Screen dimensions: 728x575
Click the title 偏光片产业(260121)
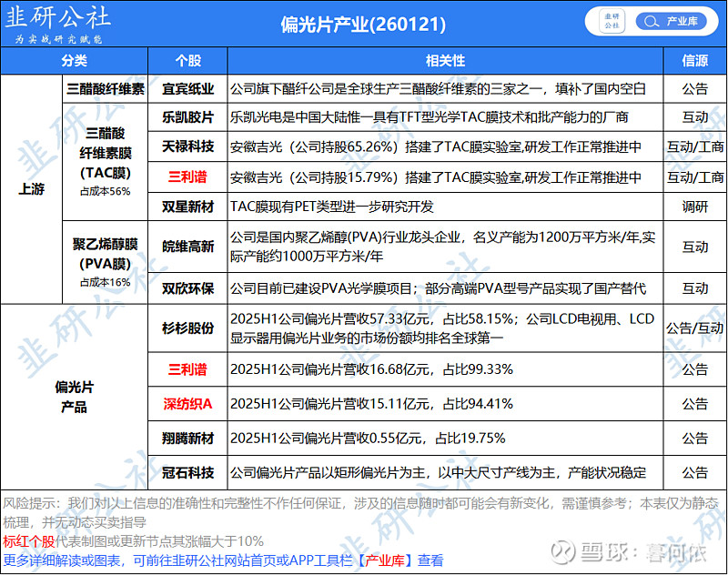pyautogui.click(x=363, y=22)
